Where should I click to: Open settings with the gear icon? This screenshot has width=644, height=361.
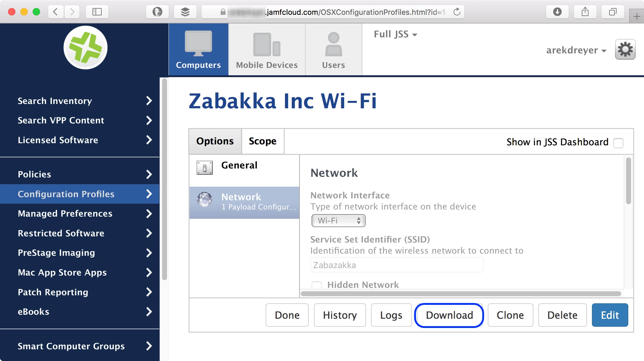[x=625, y=49]
